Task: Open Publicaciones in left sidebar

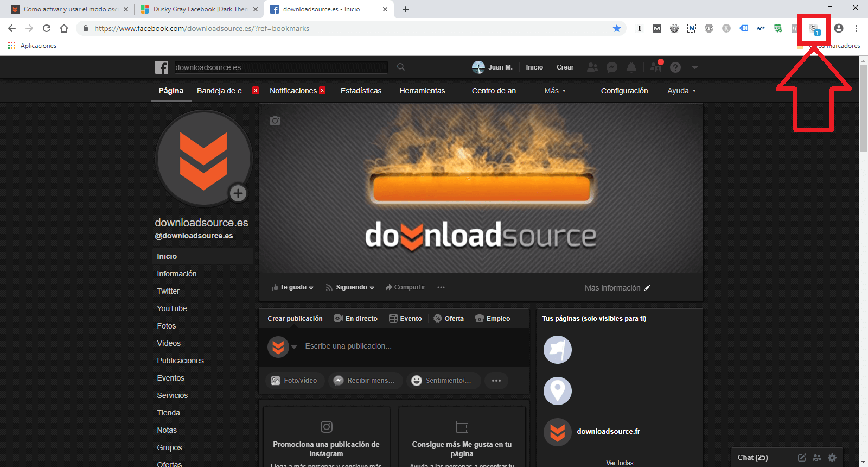Action: coord(181,361)
